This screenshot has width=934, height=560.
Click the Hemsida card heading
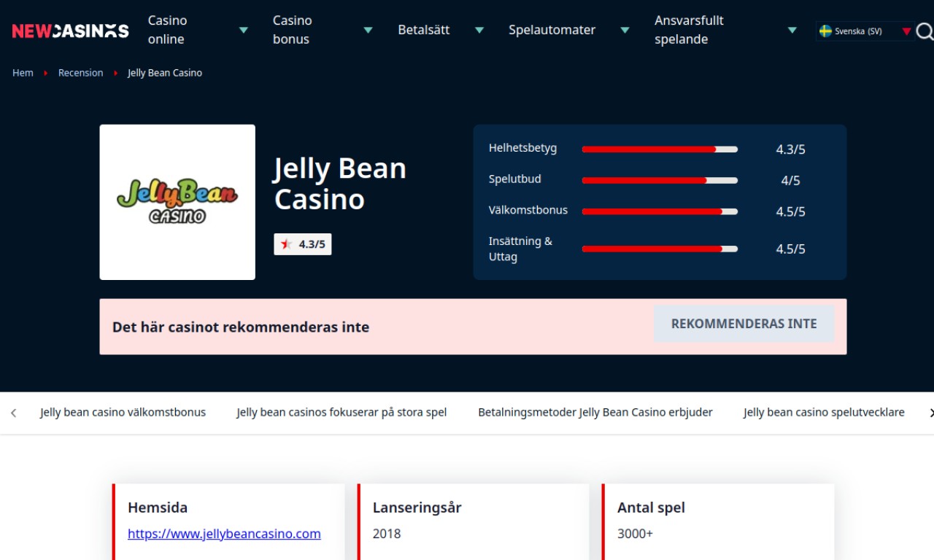tap(158, 507)
